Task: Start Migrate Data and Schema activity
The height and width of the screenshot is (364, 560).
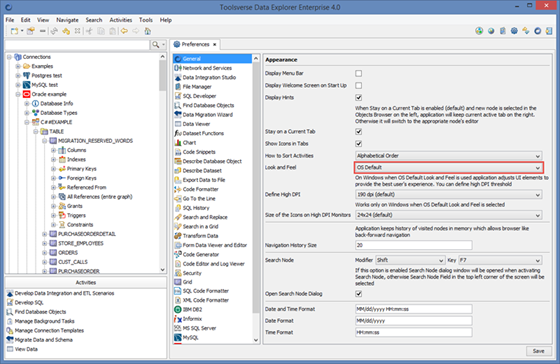Action: pos(43,340)
